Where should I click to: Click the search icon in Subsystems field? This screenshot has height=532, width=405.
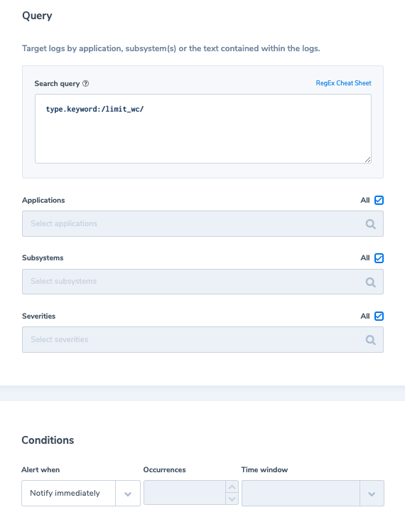coord(370,282)
